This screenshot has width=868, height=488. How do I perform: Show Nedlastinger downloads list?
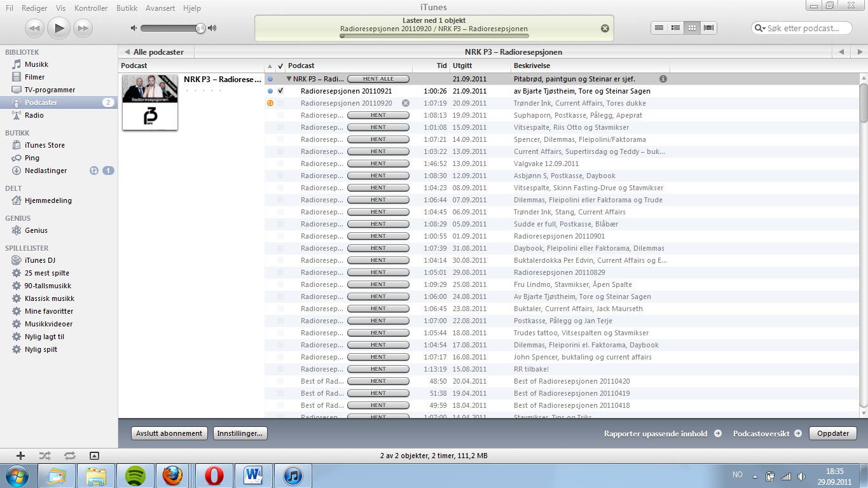click(x=46, y=171)
